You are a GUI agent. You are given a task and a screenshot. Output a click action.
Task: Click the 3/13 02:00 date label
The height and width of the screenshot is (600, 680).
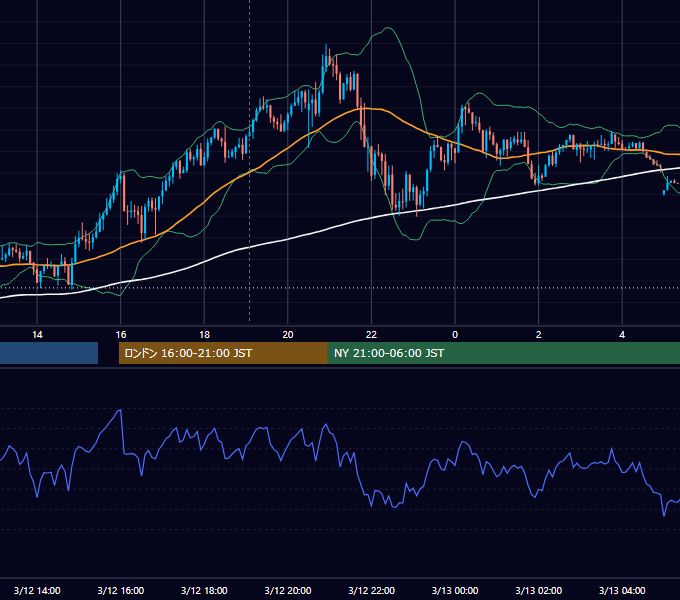coord(539,590)
